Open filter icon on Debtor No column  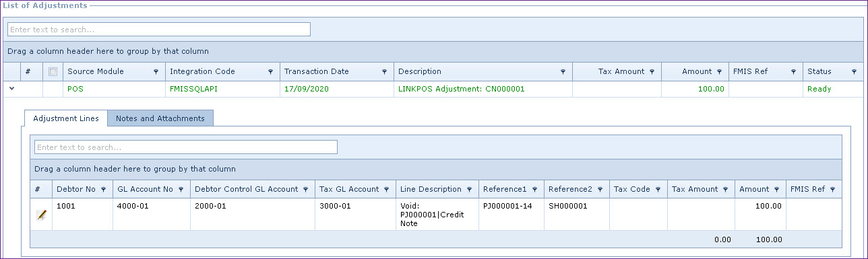pos(103,190)
